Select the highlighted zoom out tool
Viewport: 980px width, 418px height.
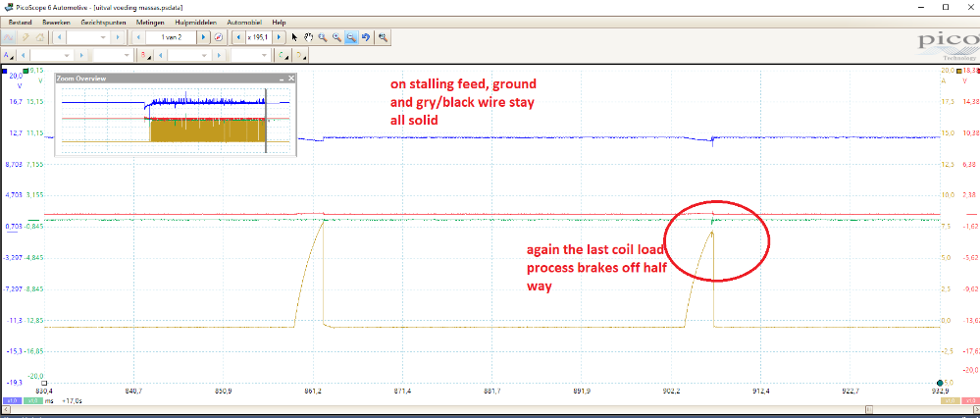(350, 37)
